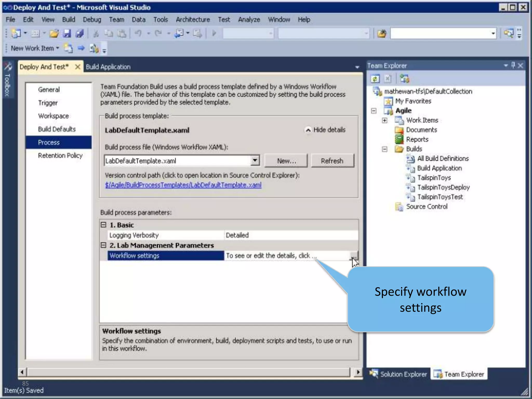
Task: Click Hide details chevron
Action: pyautogui.click(x=308, y=130)
